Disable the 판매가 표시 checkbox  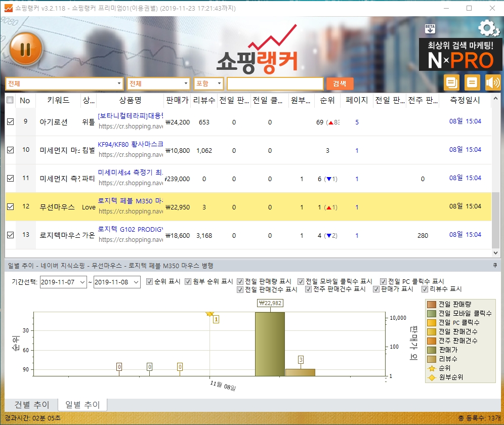click(x=376, y=289)
